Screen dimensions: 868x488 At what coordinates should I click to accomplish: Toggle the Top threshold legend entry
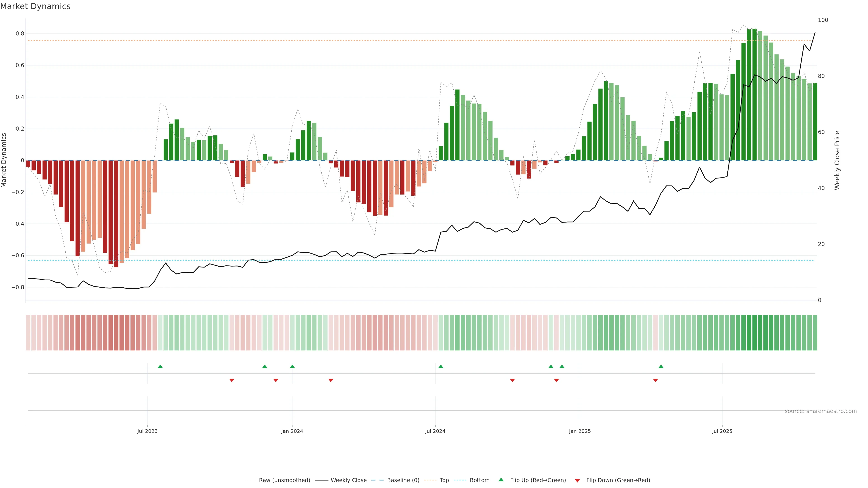(444, 480)
